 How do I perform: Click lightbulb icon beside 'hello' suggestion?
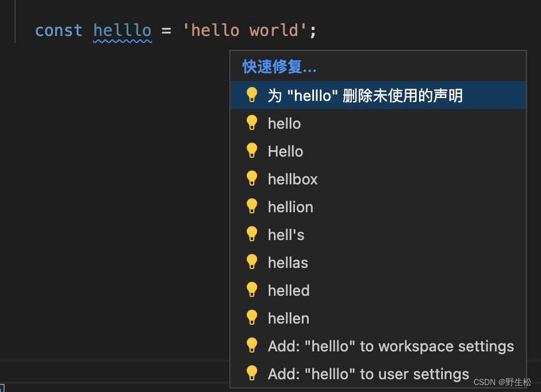(252, 123)
